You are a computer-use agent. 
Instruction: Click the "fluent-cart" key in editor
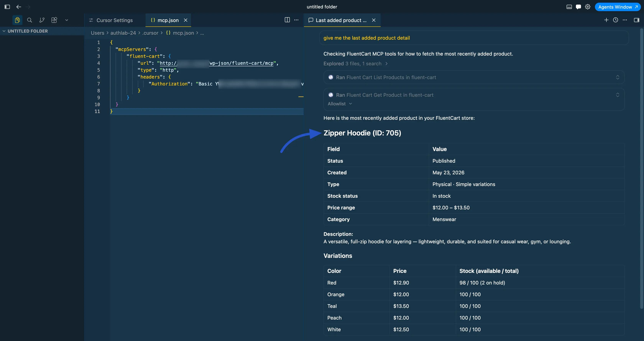coord(145,56)
